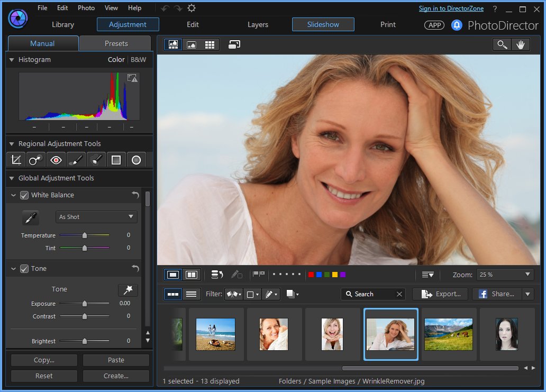
Task: Click the Create... button
Action: coord(116,376)
